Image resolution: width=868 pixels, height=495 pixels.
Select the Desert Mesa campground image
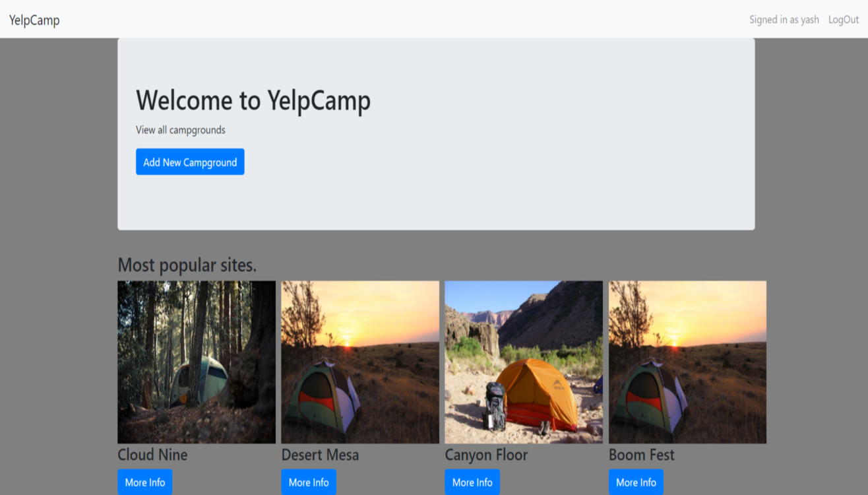click(x=360, y=362)
